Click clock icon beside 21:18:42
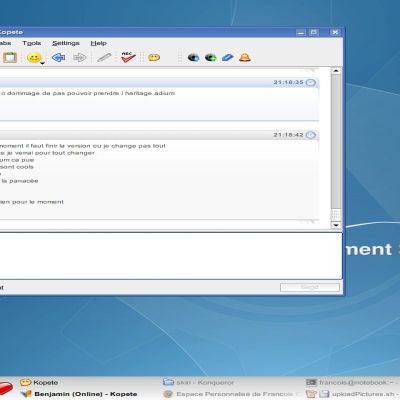The height and width of the screenshot is (400, 400). 311,135
